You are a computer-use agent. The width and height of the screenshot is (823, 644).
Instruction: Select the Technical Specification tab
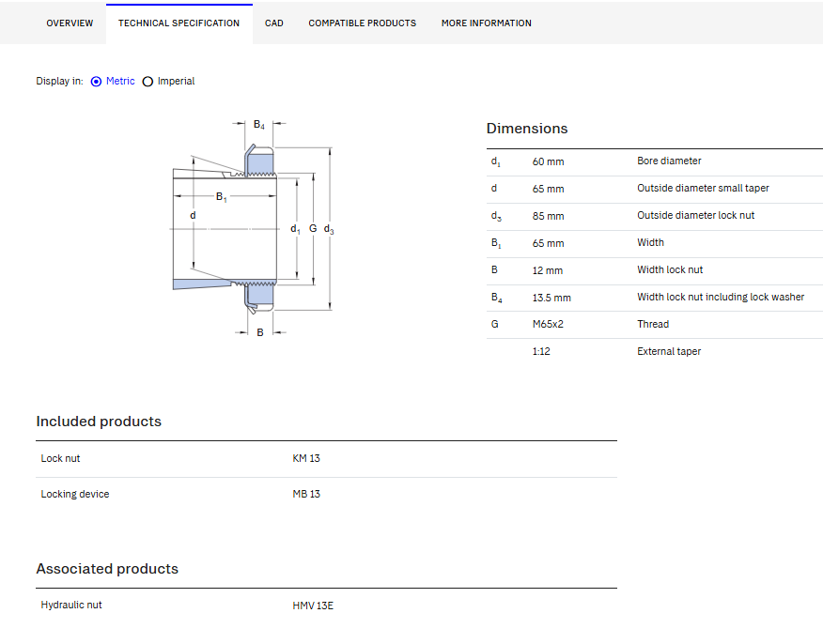[x=179, y=23]
